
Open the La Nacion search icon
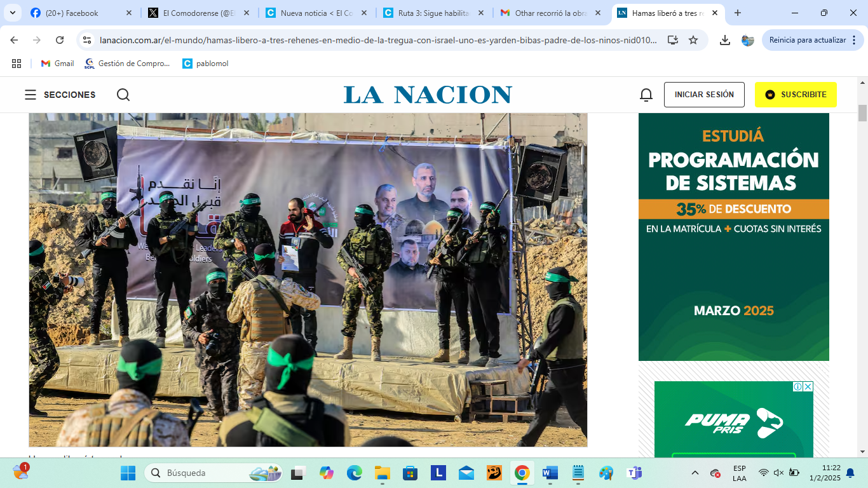click(x=123, y=95)
